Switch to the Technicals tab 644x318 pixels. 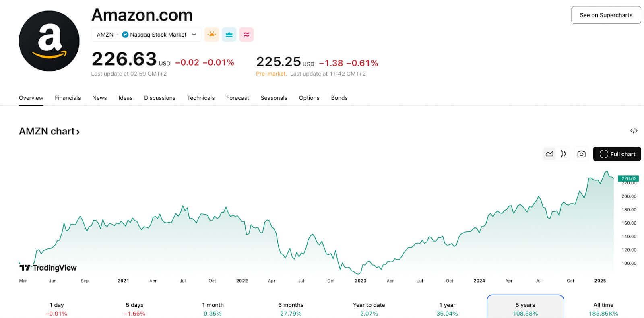click(x=200, y=98)
